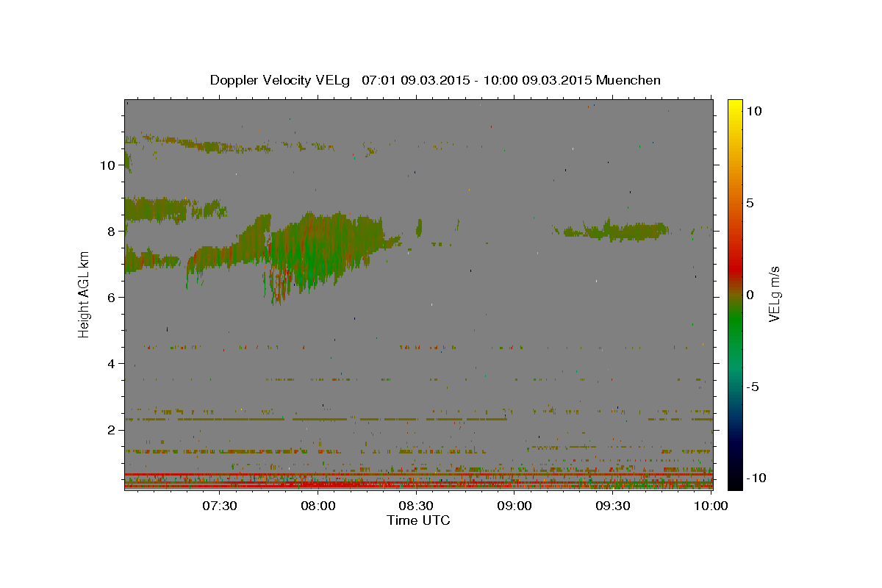Viewport: 882px width, 588px height.
Task: Click the height tick label 8
Action: [x=112, y=231]
